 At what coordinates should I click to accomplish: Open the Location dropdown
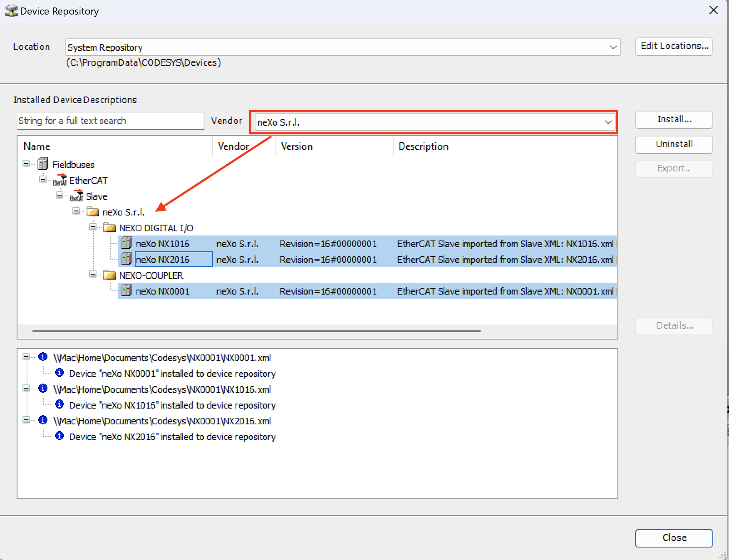(x=612, y=47)
